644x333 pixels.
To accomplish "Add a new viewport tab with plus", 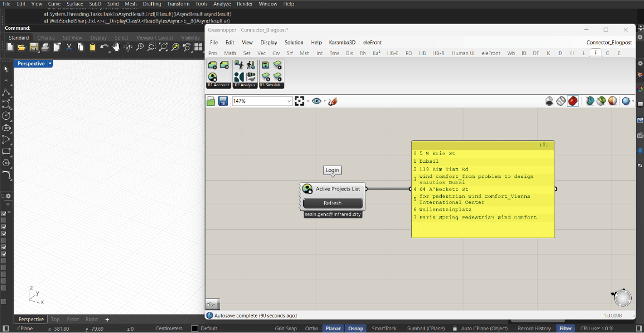I will coord(107,319).
